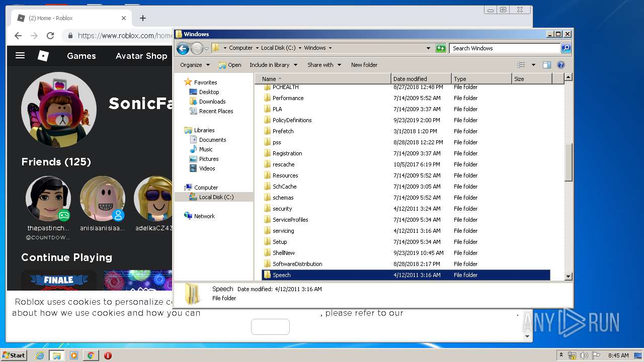The width and height of the screenshot is (644, 362).
Task: Open Windows Media Player taskbar icon
Action: tap(74, 355)
